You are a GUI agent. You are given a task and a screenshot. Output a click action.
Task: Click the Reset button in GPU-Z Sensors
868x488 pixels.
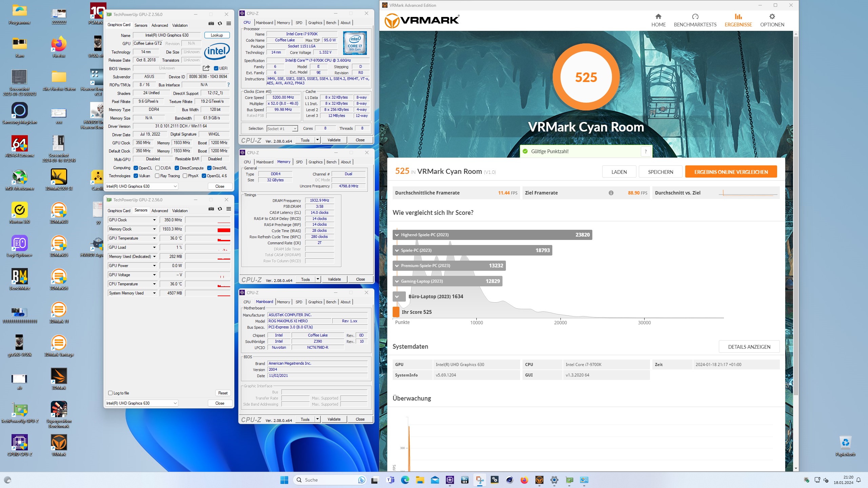click(x=223, y=393)
